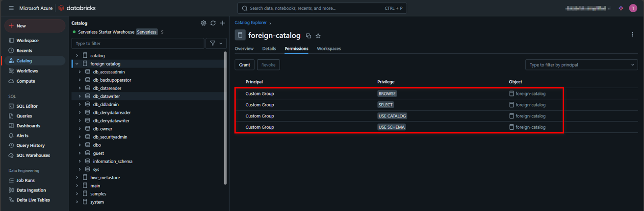Open the Databricks Assistant sparkle icon
The width and height of the screenshot is (644, 211).
click(x=621, y=8)
